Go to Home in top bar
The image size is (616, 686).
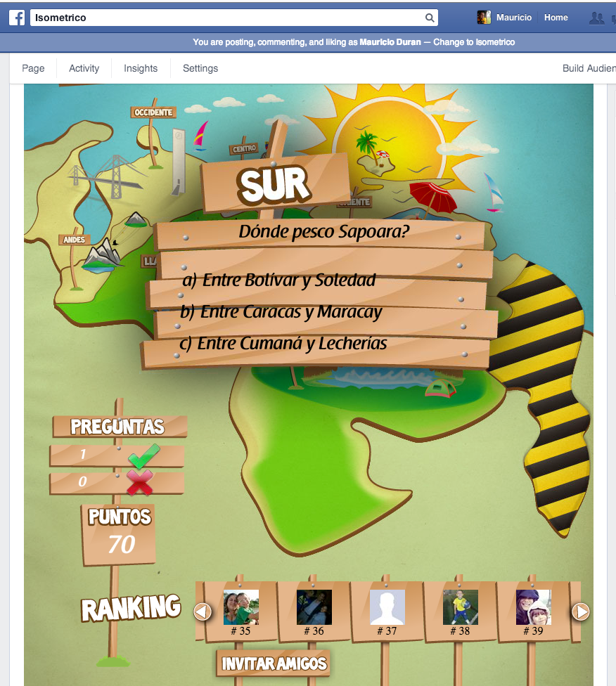coord(556,18)
